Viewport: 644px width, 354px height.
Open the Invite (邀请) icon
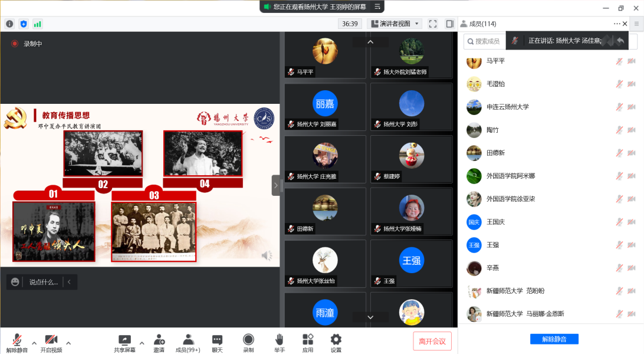pos(159,340)
